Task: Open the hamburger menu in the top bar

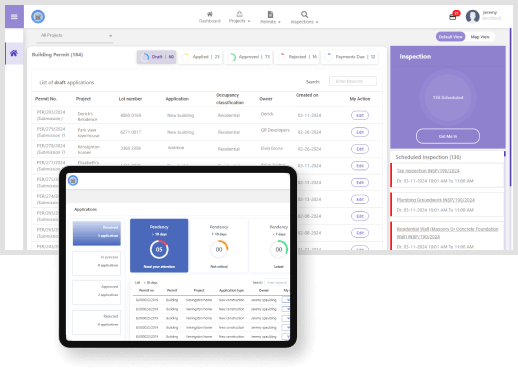Action: point(14,17)
